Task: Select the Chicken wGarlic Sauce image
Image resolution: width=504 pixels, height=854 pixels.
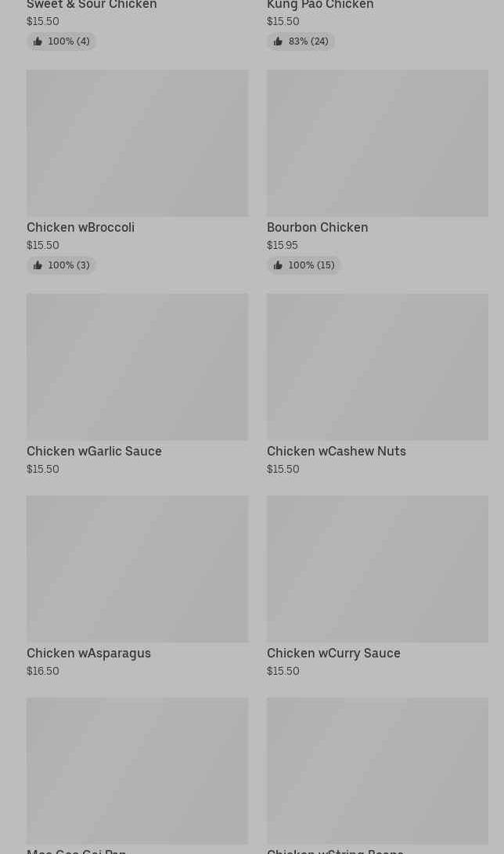Action: [x=137, y=367]
